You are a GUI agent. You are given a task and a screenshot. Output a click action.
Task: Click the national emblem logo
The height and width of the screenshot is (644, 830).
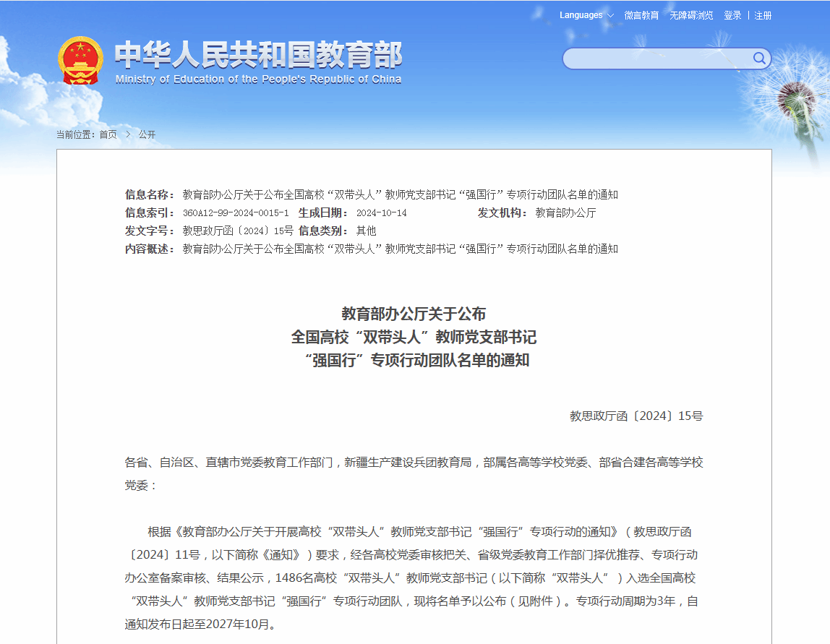click(80, 61)
